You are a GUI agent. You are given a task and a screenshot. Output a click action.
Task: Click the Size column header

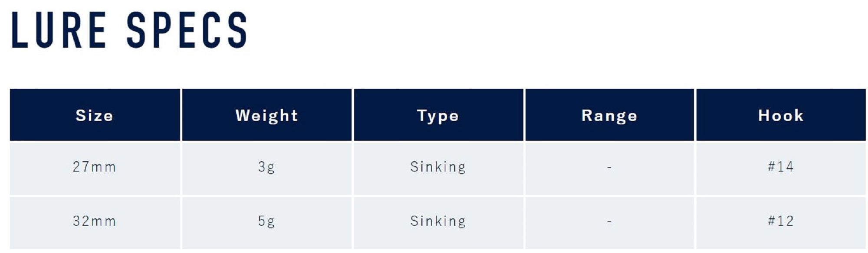point(94,116)
